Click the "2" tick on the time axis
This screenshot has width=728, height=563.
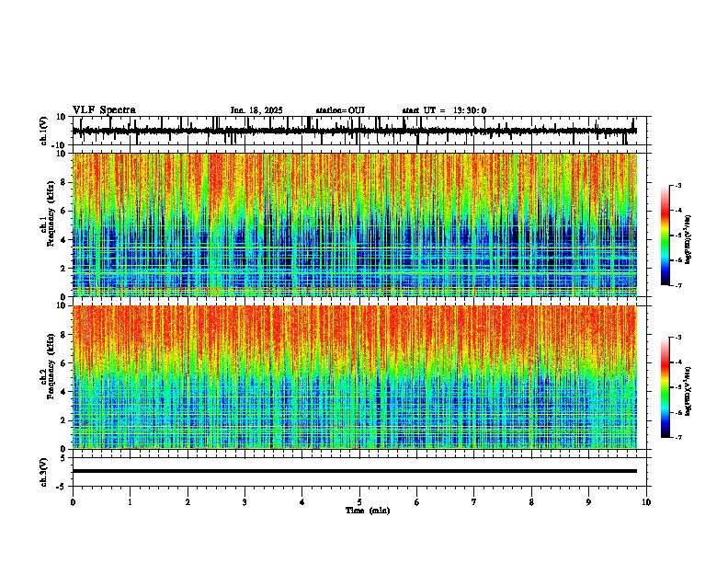(188, 502)
